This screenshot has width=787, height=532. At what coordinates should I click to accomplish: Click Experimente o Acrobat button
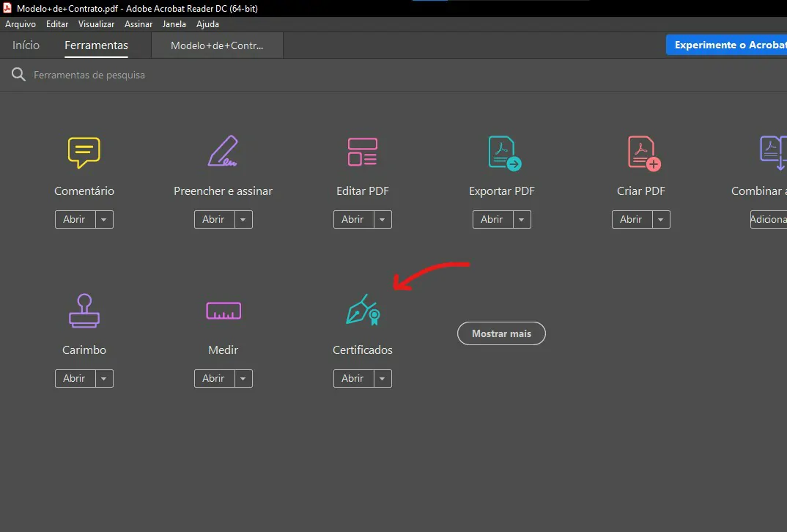[726, 45]
